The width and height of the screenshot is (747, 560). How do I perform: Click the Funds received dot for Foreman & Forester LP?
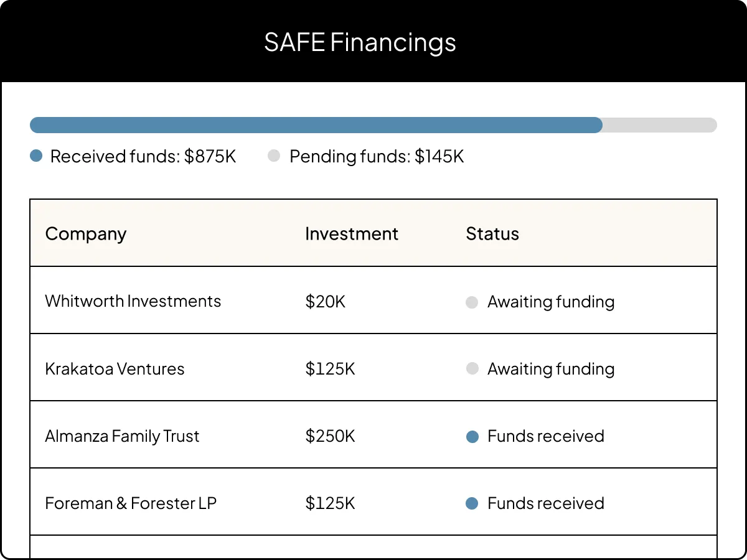pyautogui.click(x=472, y=503)
